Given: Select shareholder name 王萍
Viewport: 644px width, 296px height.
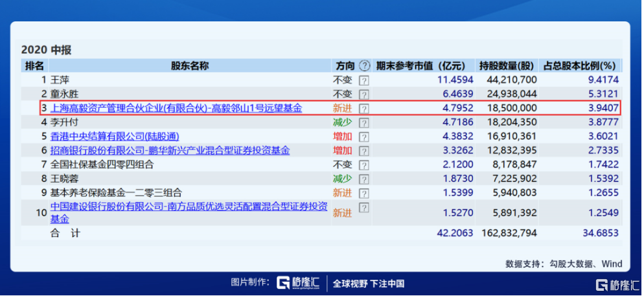Looking at the screenshot, I should pyautogui.click(x=60, y=80).
